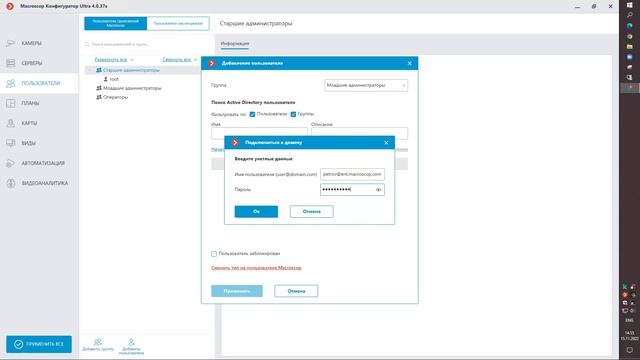Click Apply in Add user dialog
This screenshot has height=360, width=640.
pos(237,291)
